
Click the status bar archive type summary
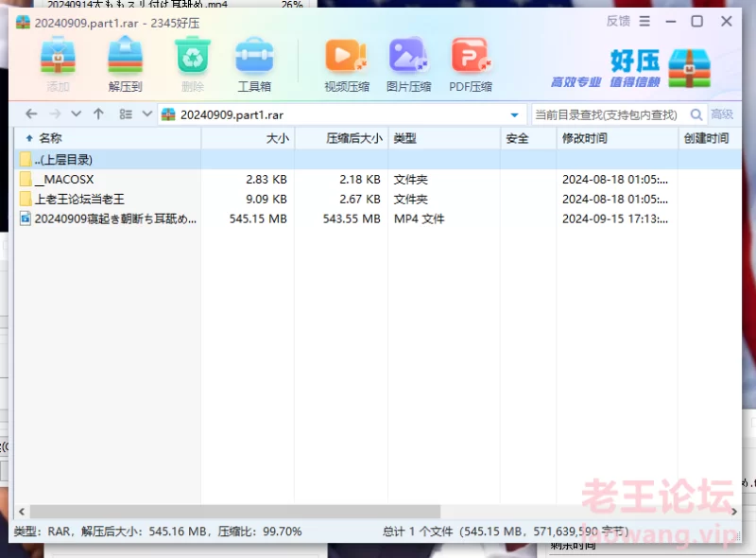point(158,532)
